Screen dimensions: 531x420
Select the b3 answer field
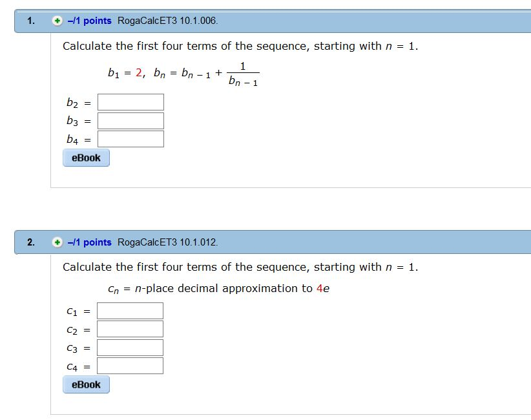click(129, 120)
